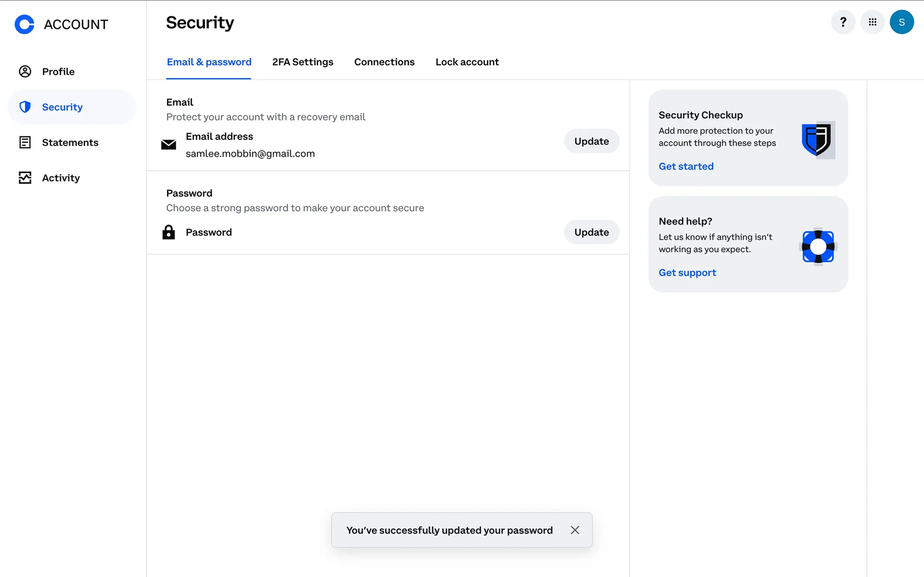Click the password padlock icon
This screenshot has height=577, width=924.
(169, 232)
